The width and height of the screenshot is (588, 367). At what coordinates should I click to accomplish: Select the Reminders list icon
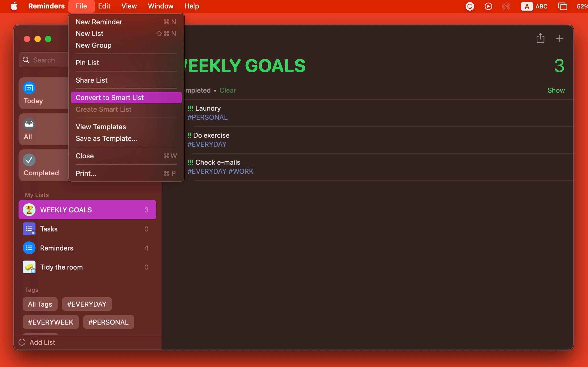tap(29, 247)
